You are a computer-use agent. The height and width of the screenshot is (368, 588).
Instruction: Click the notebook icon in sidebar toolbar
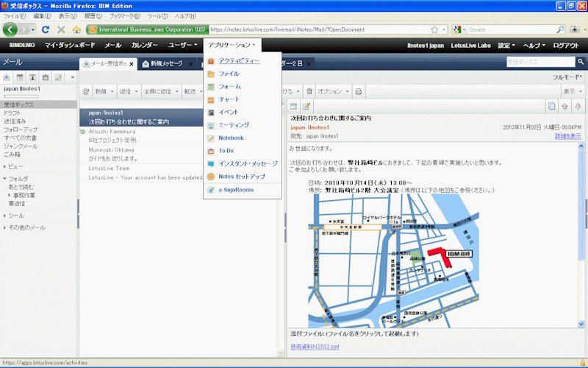pyautogui.click(x=58, y=77)
